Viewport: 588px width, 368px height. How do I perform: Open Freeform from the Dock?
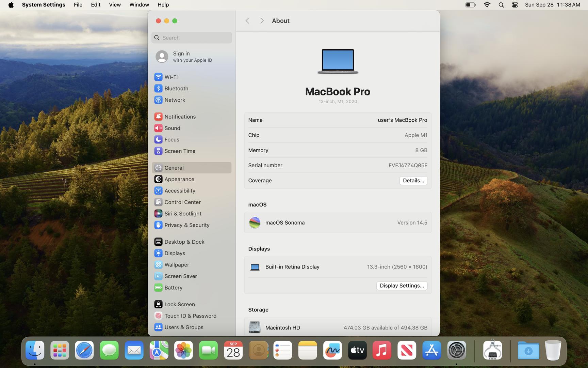(x=332, y=350)
